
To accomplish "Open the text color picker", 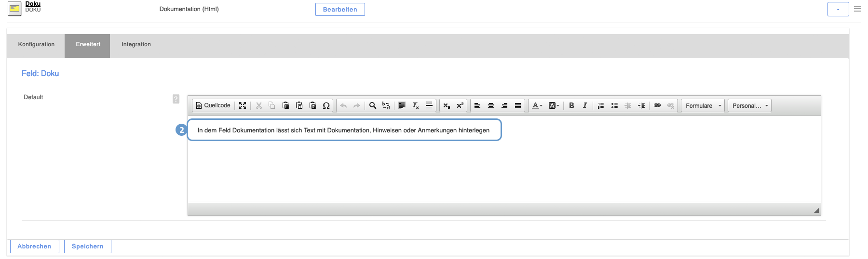I will pyautogui.click(x=537, y=105).
